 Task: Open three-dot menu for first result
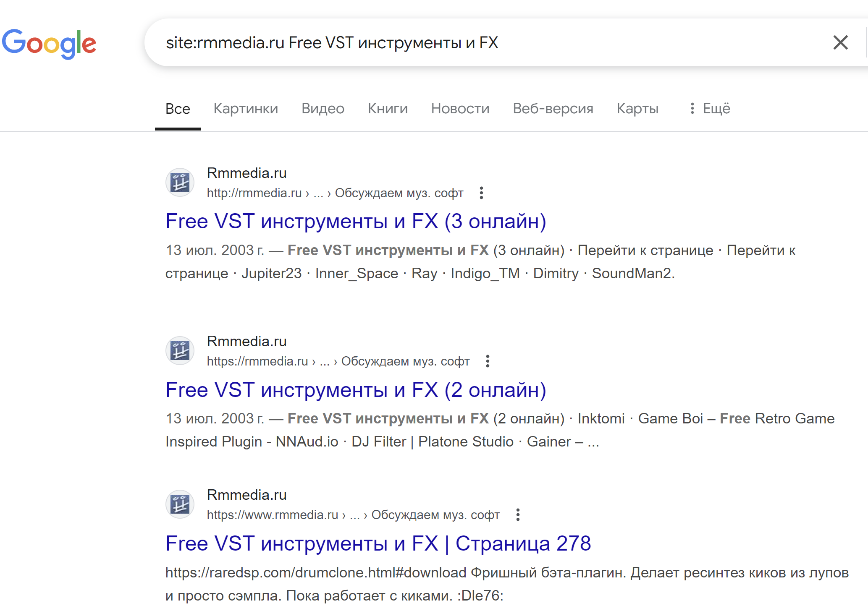[481, 193]
